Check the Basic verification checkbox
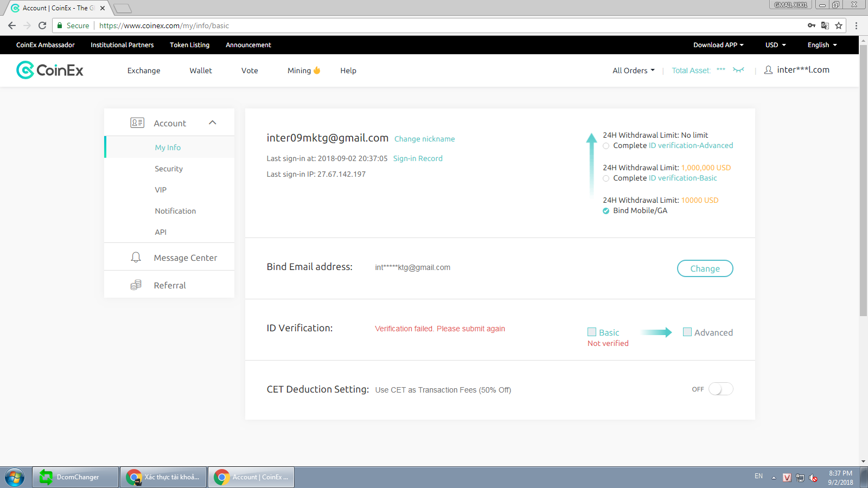Image resolution: width=868 pixels, height=488 pixels. pyautogui.click(x=592, y=332)
